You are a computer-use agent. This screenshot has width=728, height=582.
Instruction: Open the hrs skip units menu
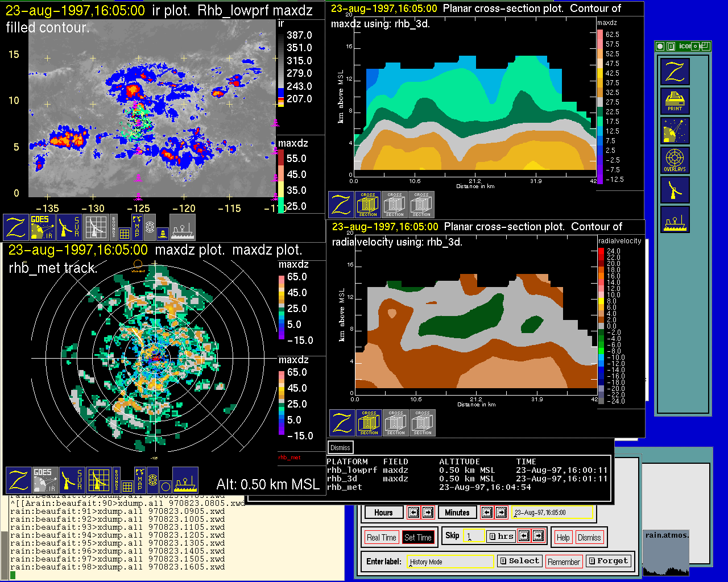click(x=500, y=536)
